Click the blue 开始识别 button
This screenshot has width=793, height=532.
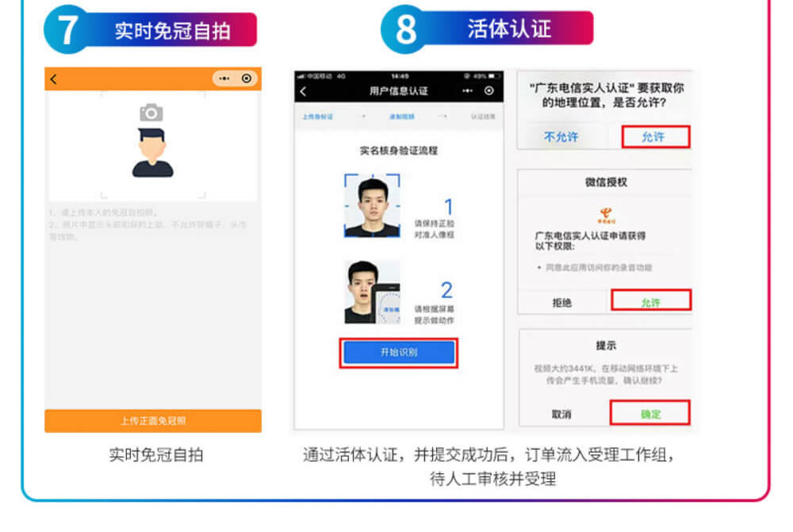point(399,353)
